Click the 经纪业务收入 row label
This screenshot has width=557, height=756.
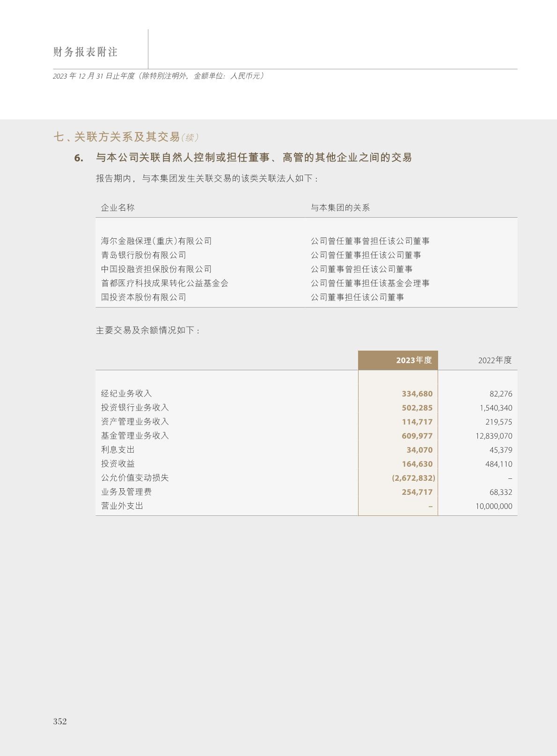tap(126, 394)
